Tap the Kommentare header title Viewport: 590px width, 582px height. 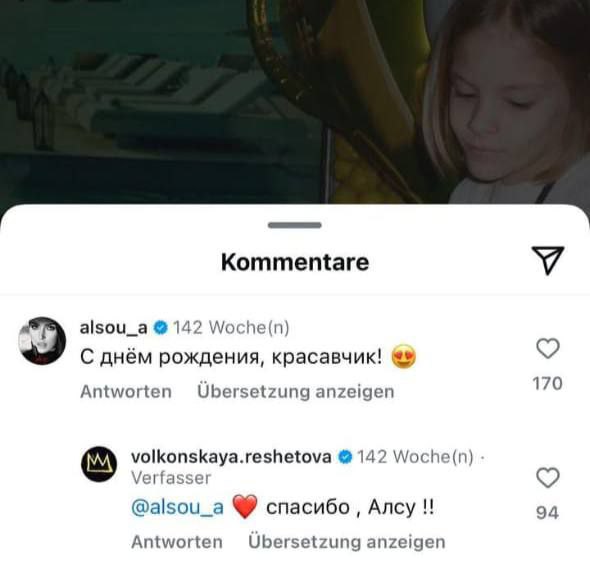[295, 262]
